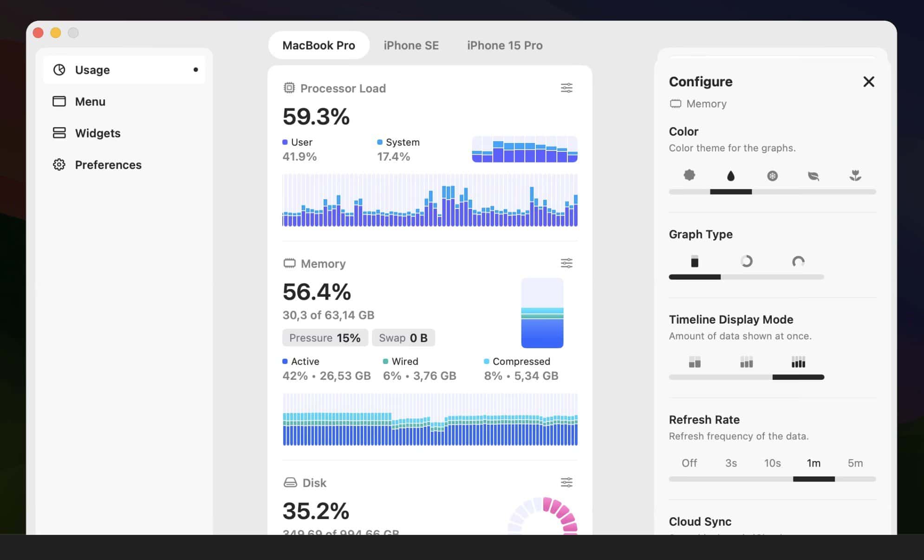Select the flower color theme

click(x=855, y=176)
